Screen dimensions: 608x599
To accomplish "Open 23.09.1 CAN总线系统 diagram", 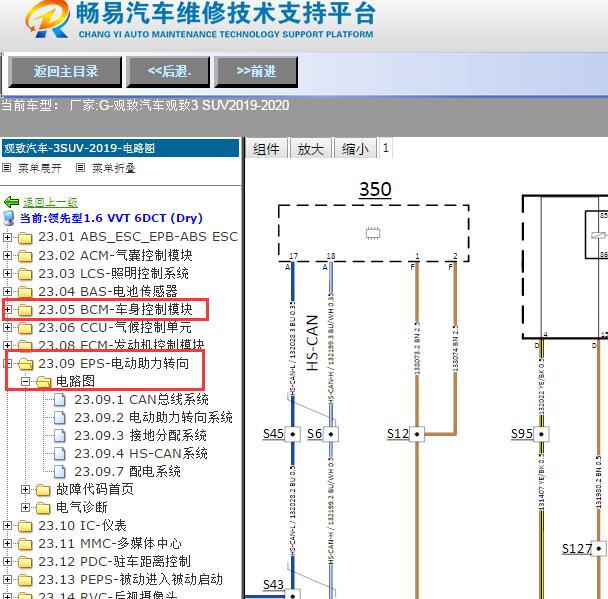I will (142, 399).
